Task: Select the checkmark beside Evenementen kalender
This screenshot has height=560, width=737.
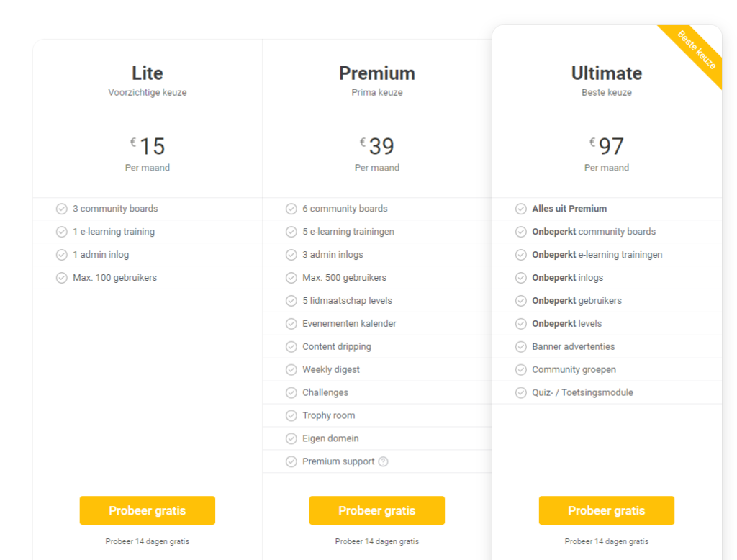Action: 291,323
